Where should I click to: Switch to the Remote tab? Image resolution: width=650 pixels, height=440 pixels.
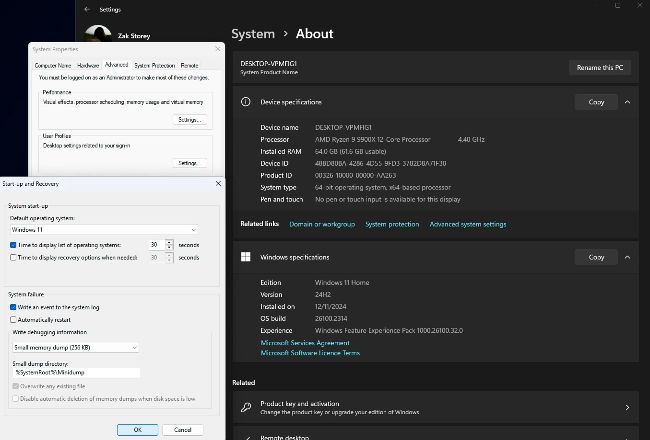tap(189, 66)
